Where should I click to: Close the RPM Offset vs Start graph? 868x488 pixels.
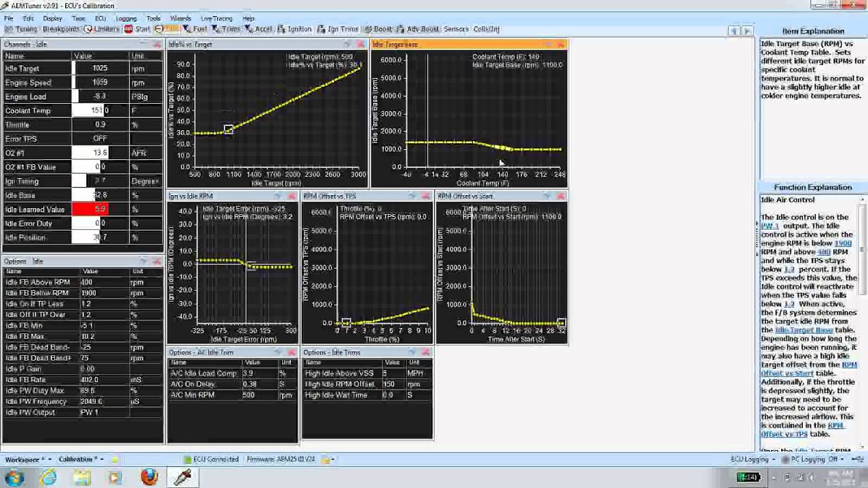(x=561, y=197)
